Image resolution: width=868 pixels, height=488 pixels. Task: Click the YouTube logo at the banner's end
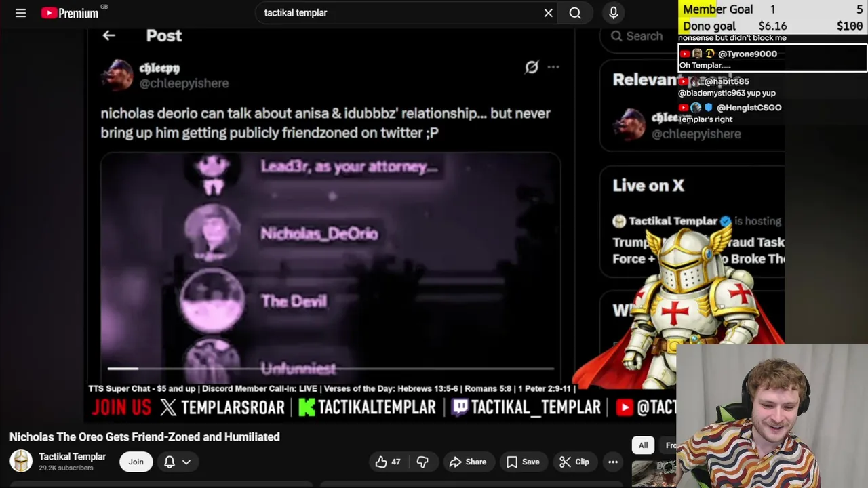[x=625, y=407]
